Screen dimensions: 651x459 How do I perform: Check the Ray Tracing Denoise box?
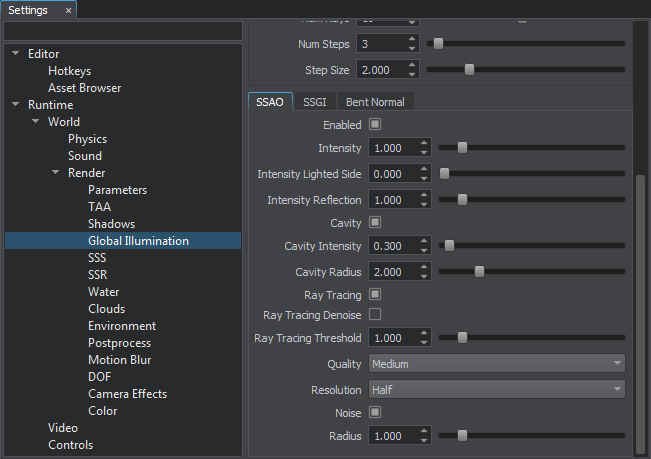pyautogui.click(x=375, y=314)
